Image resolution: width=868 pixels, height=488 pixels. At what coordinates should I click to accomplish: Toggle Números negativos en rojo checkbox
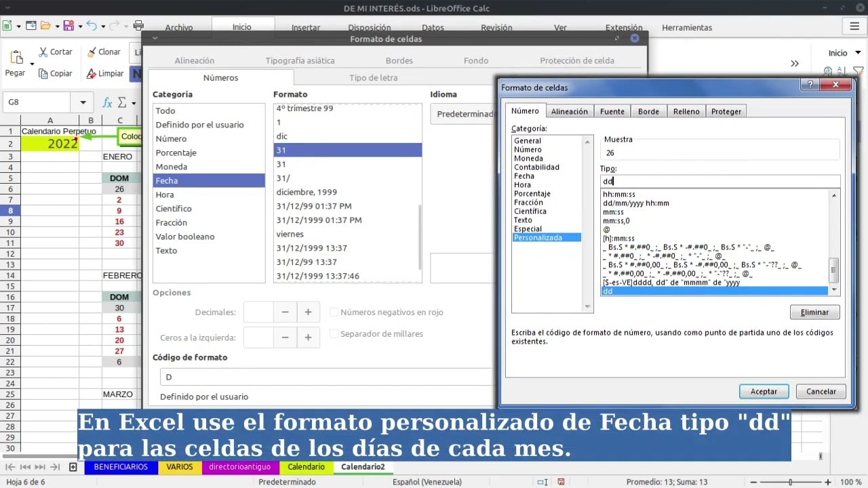(334, 312)
